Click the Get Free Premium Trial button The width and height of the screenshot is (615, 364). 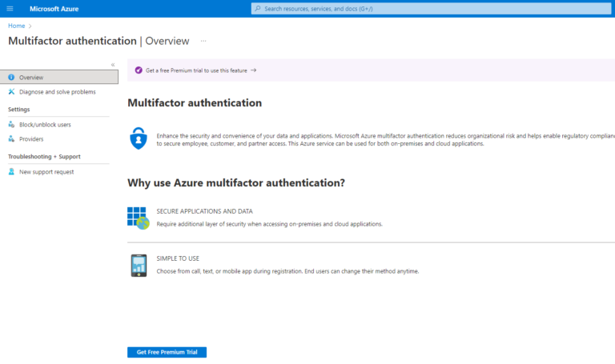click(167, 352)
